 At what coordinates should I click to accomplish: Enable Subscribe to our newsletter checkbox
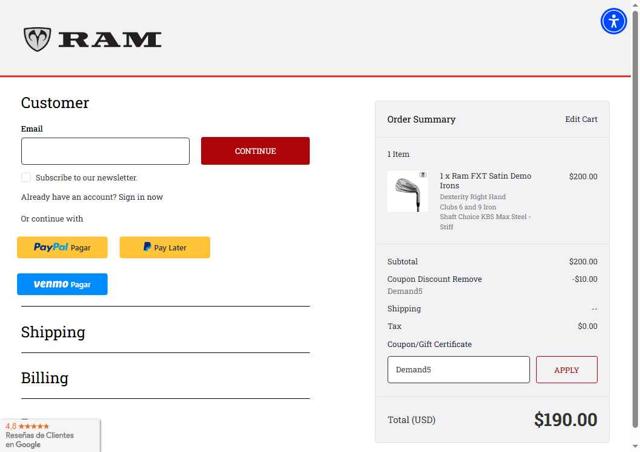pyautogui.click(x=26, y=178)
